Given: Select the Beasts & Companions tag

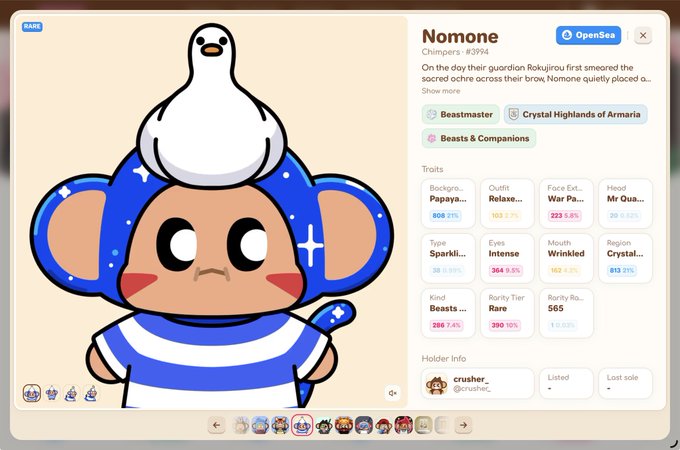Looking at the screenshot, I should click(x=479, y=138).
